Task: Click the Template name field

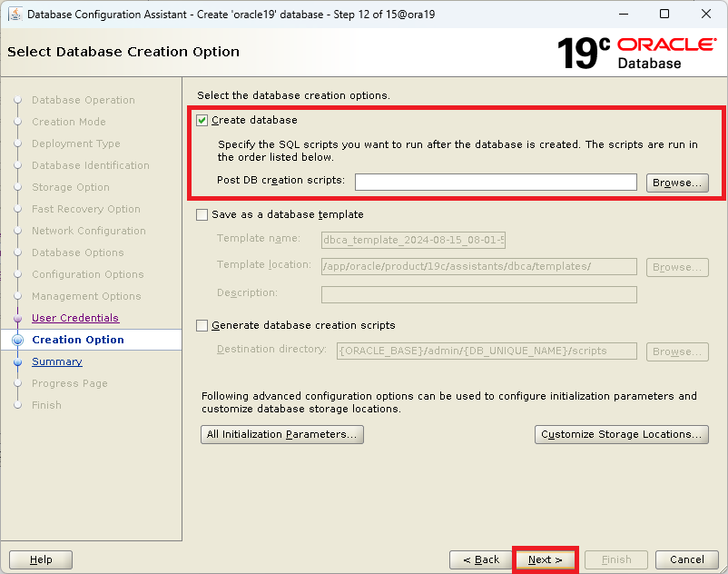Action: (413, 240)
